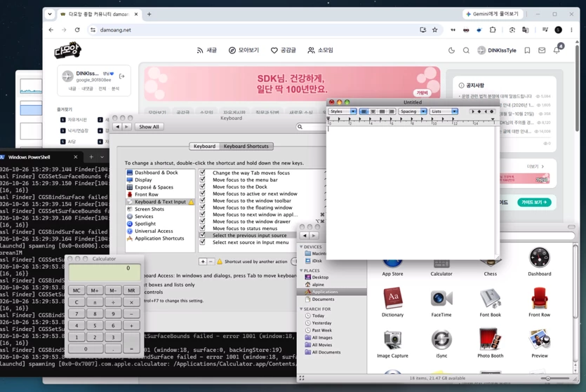Open damoang notifications bell

(557, 50)
